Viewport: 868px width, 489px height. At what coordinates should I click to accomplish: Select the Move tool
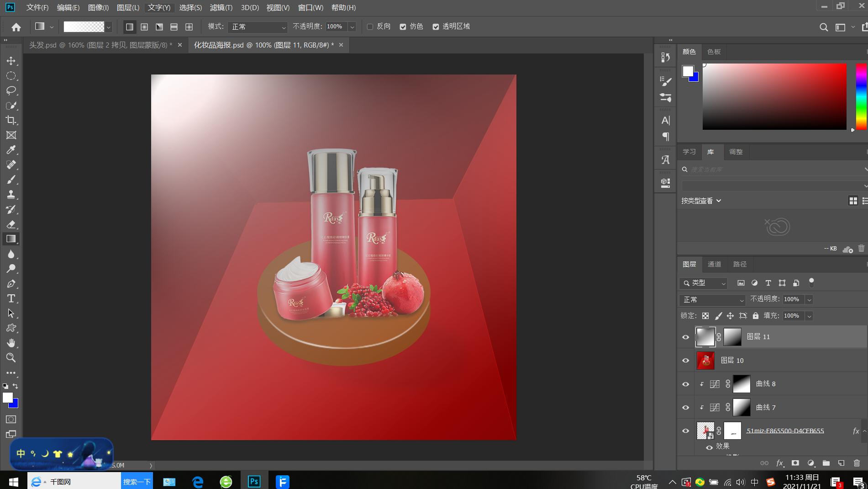pos(11,61)
